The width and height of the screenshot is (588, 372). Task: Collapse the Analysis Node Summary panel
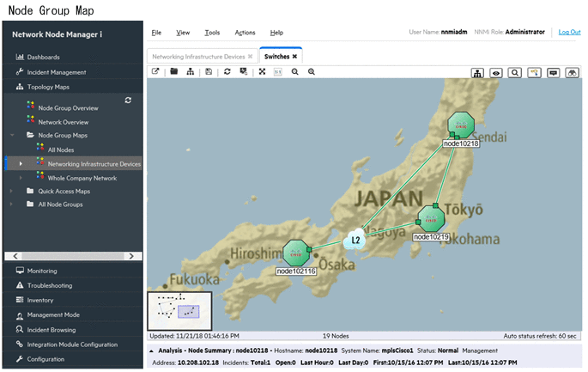point(152,351)
